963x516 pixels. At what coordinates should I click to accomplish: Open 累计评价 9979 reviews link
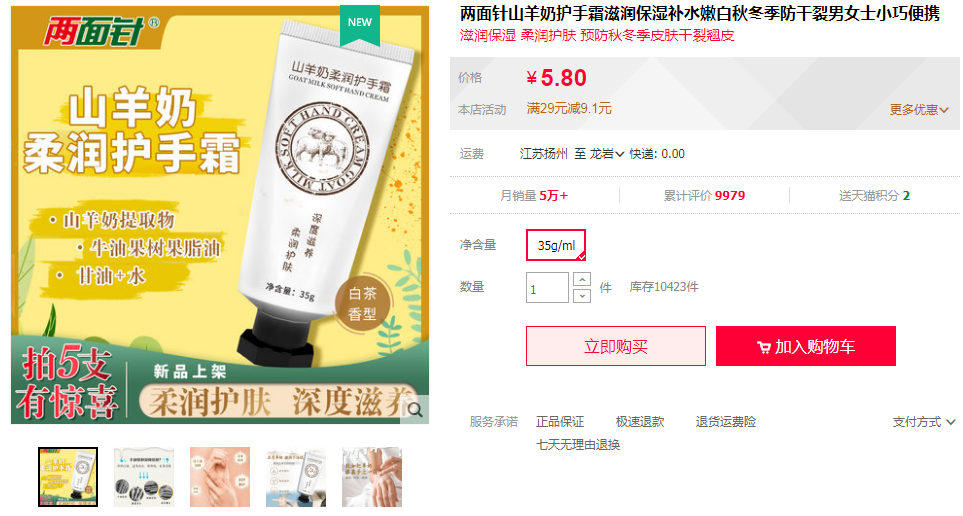(704, 195)
